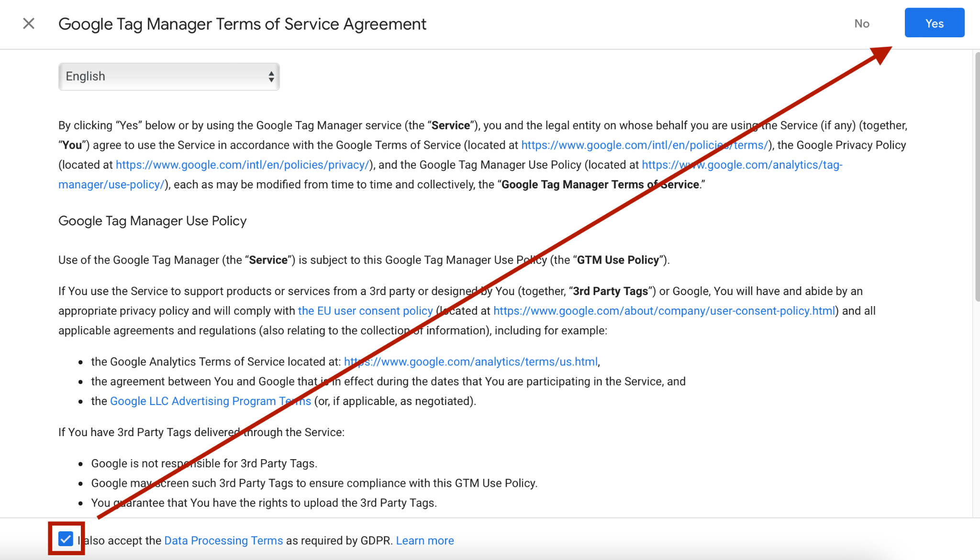Open the user-consent-policy.html URL
Viewport: 980px width, 560px height.
[x=664, y=311]
